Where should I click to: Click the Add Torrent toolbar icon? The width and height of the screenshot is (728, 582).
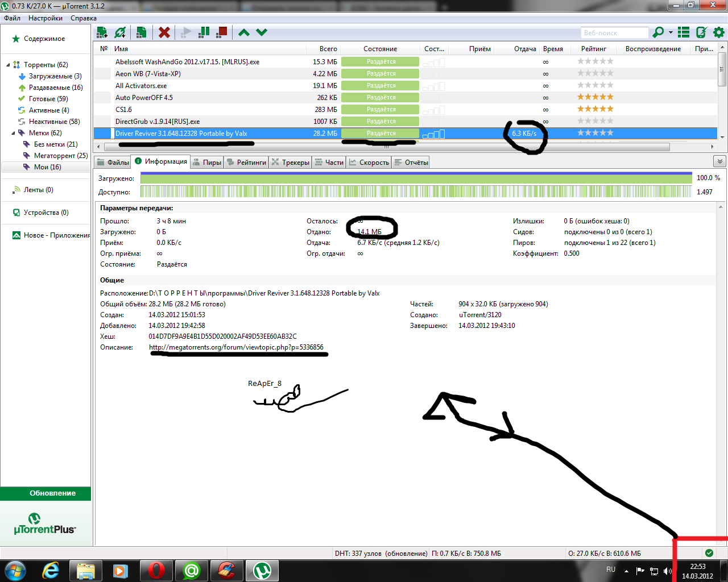102,32
